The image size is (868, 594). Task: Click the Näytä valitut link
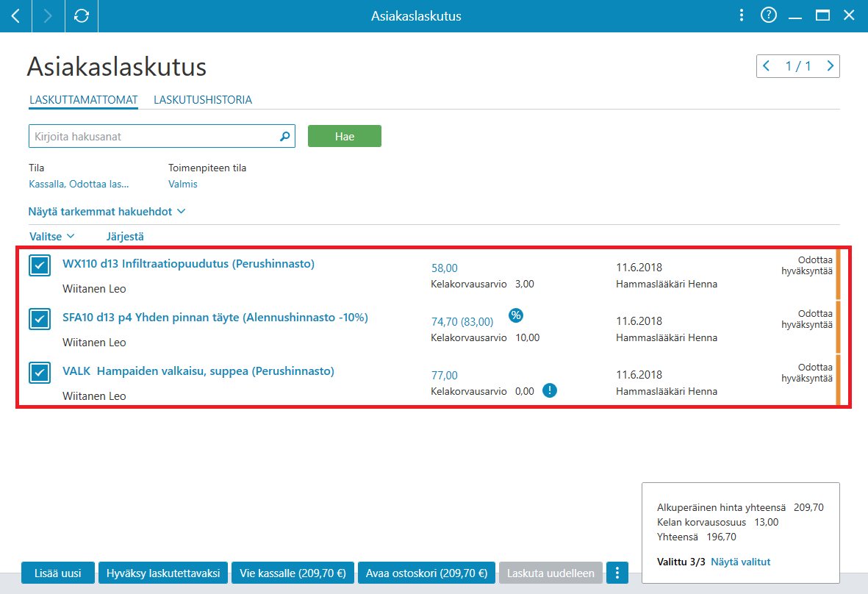coord(741,562)
